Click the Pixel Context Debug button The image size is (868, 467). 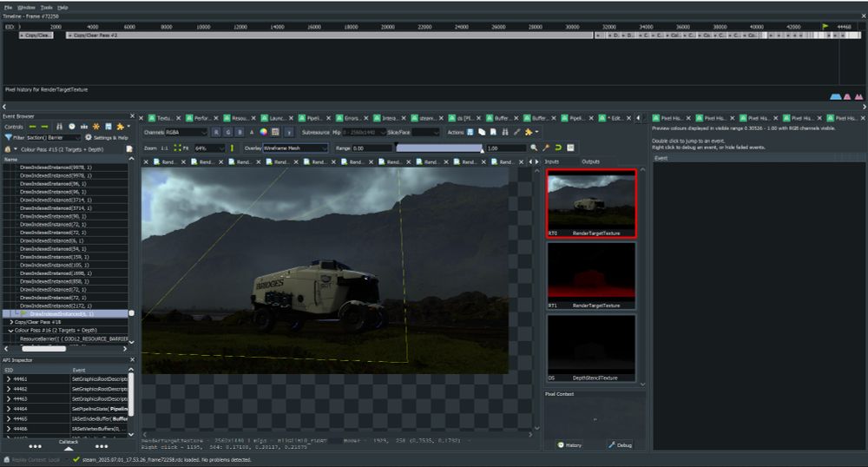(x=620, y=445)
